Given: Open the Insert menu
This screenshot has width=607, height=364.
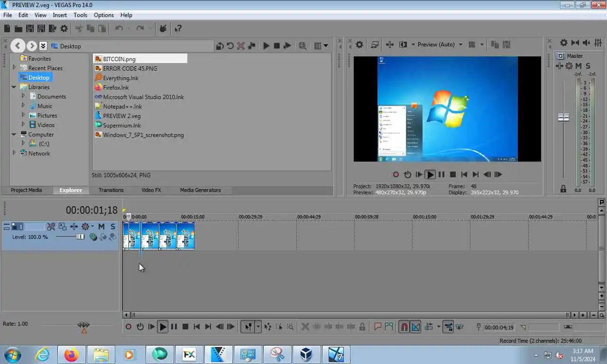Looking at the screenshot, I should pyautogui.click(x=60, y=15).
